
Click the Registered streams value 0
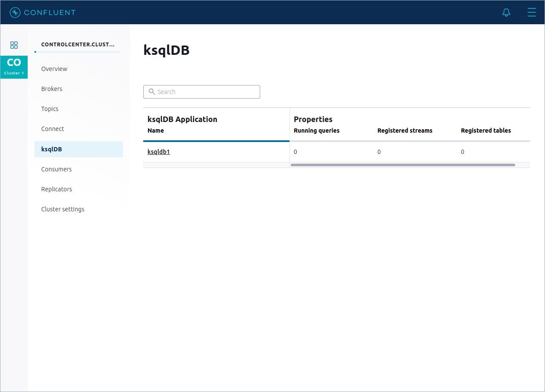[x=379, y=152]
